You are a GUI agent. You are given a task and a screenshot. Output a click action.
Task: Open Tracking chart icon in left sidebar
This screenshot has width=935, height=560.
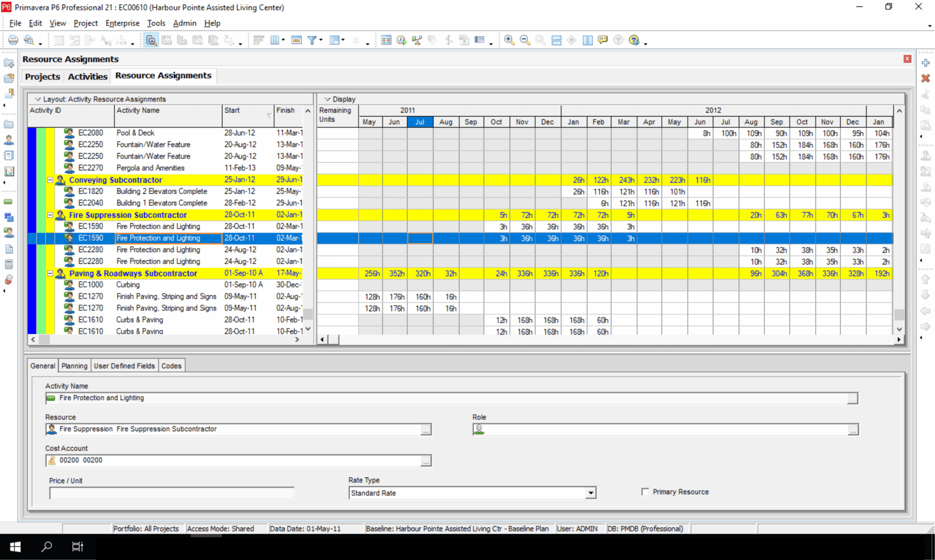tap(9, 171)
